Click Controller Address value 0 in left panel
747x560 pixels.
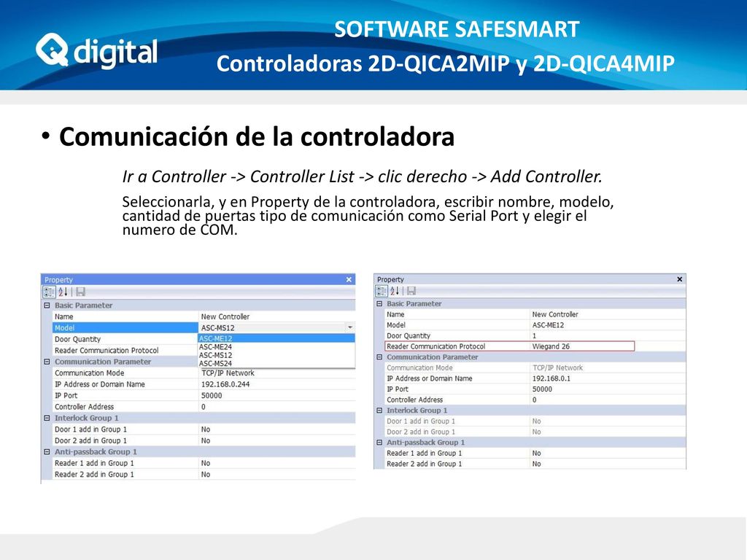276,407
